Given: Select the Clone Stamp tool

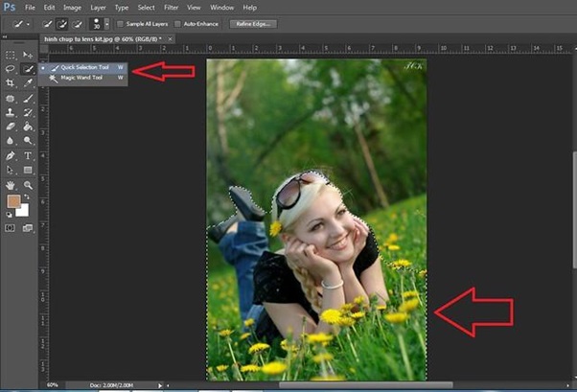Looking at the screenshot, I should [11, 113].
